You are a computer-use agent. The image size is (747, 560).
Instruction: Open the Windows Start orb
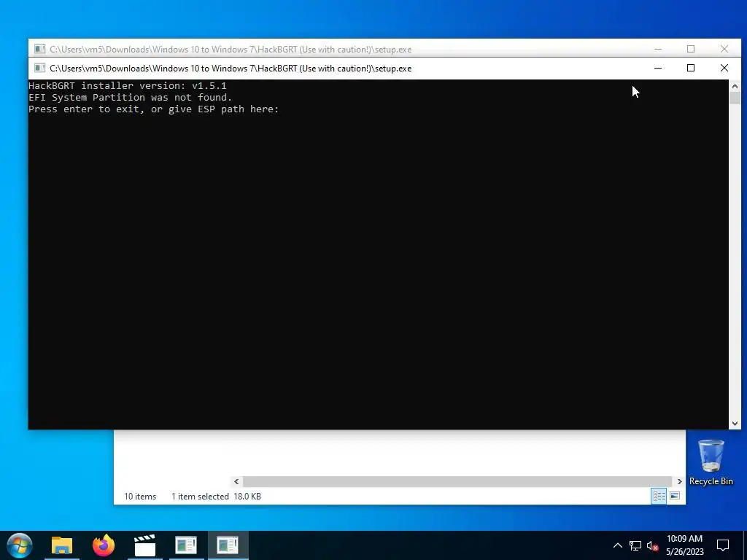coord(20,545)
